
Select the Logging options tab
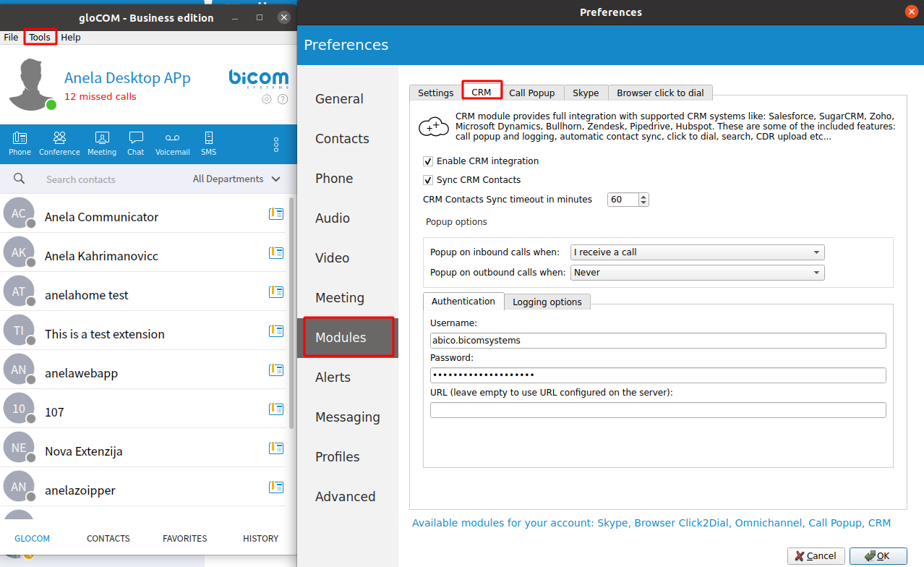coord(547,302)
